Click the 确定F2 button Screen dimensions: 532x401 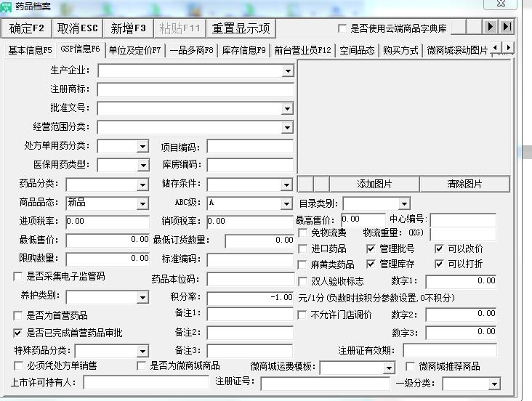tap(28, 28)
